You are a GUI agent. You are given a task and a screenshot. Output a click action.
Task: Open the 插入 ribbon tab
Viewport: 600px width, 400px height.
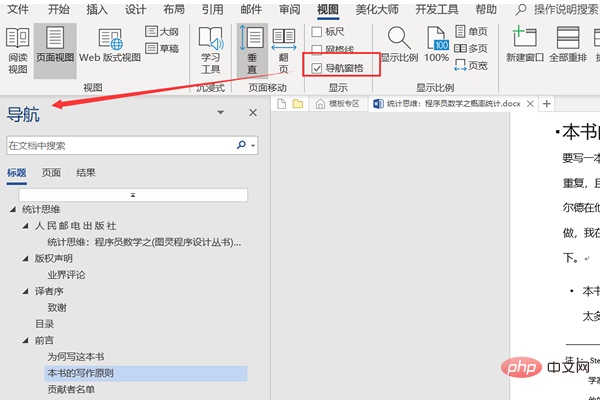(x=97, y=9)
